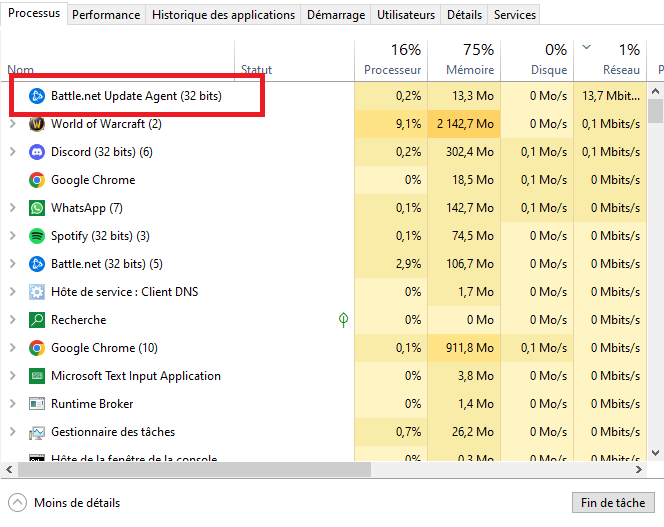The image size is (664, 527).
Task: Click the WhatsApp process icon
Action: tap(37, 208)
